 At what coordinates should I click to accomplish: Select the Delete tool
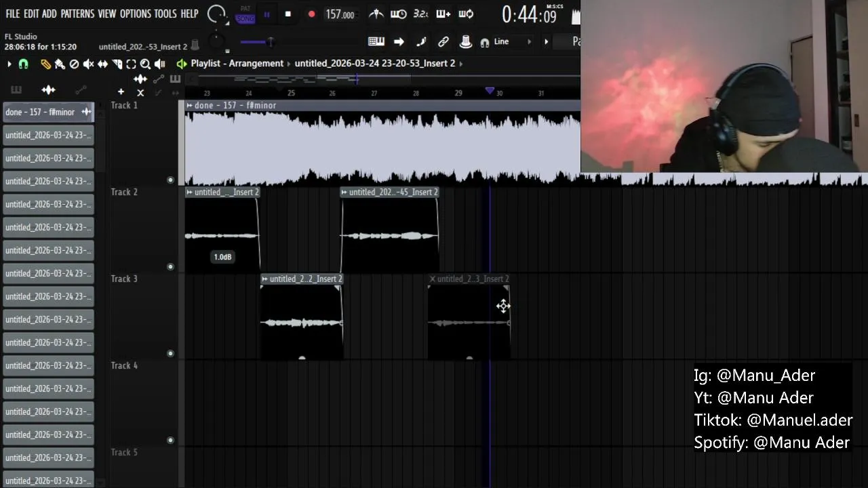[x=74, y=64]
